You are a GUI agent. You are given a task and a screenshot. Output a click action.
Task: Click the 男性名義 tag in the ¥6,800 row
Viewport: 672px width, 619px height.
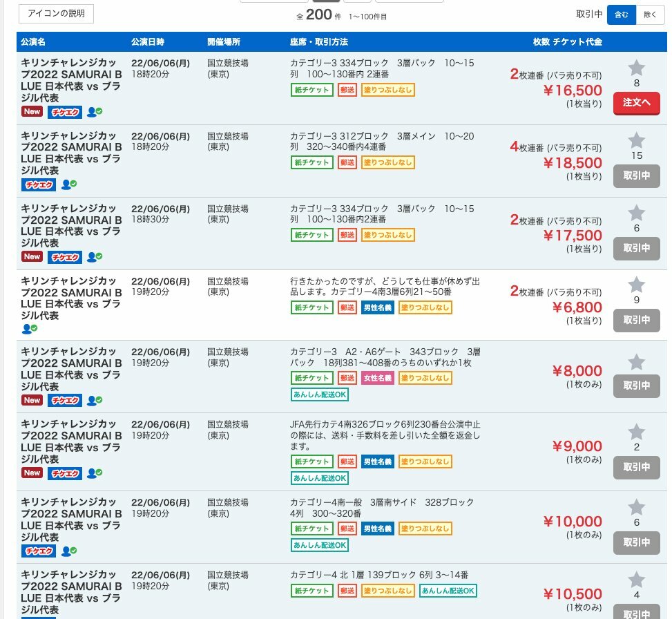377,307
